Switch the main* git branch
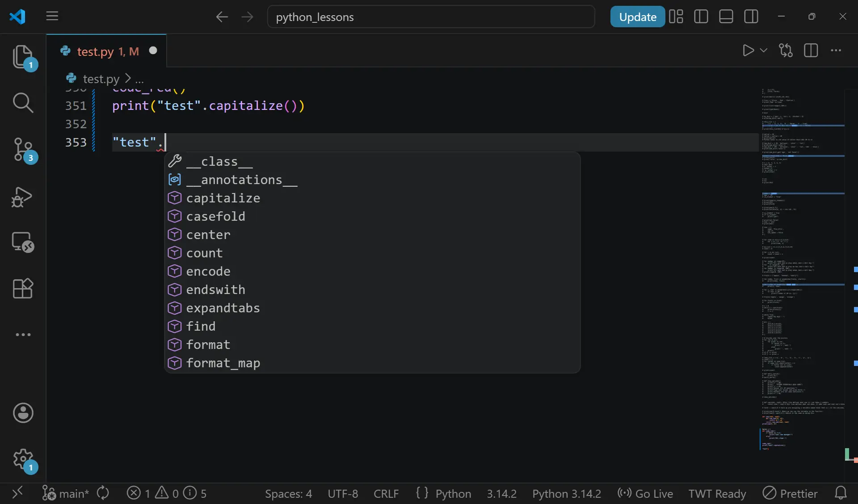858x504 pixels. (x=65, y=493)
